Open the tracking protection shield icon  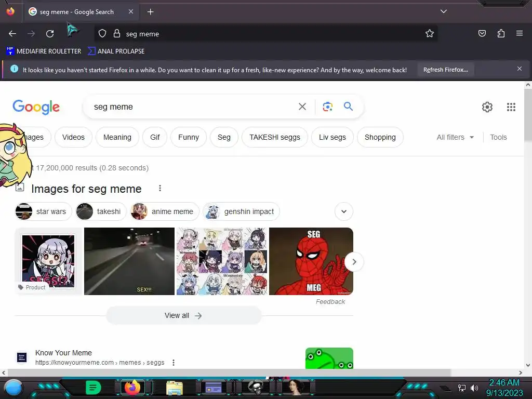tap(102, 34)
